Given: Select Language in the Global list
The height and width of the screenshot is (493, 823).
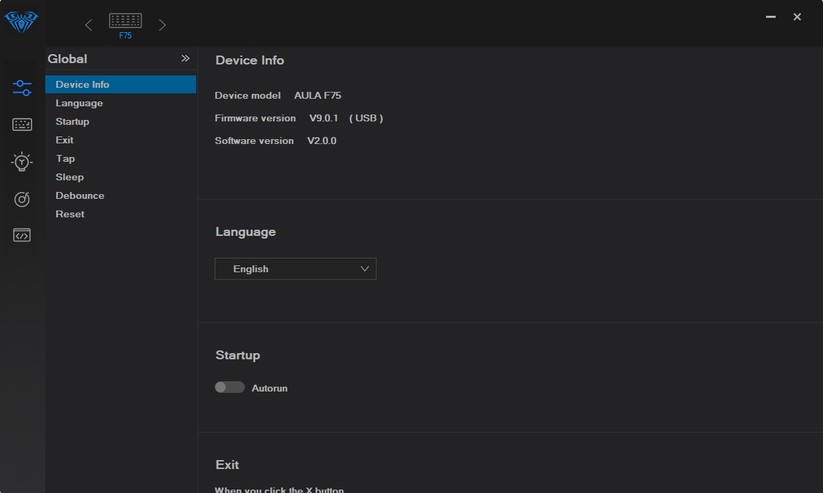Looking at the screenshot, I should click(x=79, y=103).
